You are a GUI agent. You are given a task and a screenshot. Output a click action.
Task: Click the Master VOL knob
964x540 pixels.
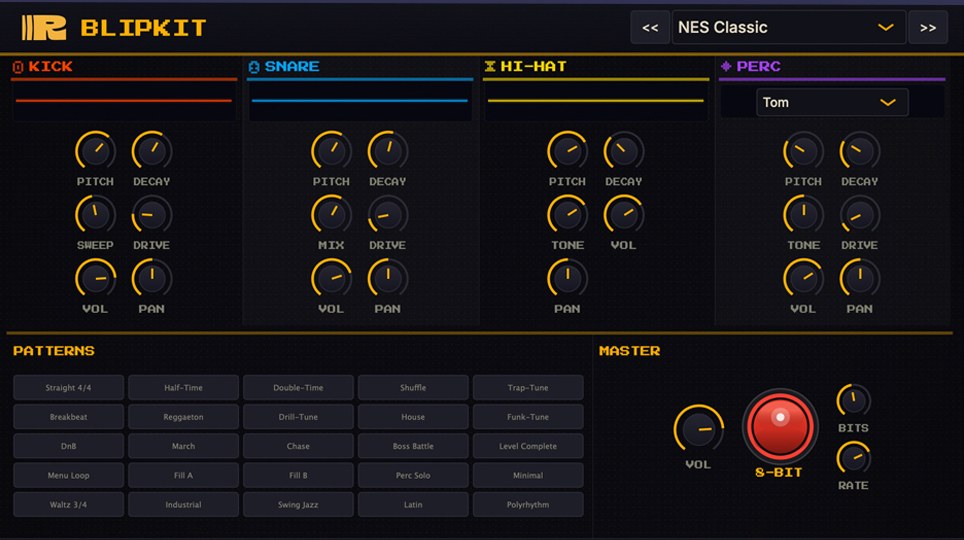(x=698, y=429)
